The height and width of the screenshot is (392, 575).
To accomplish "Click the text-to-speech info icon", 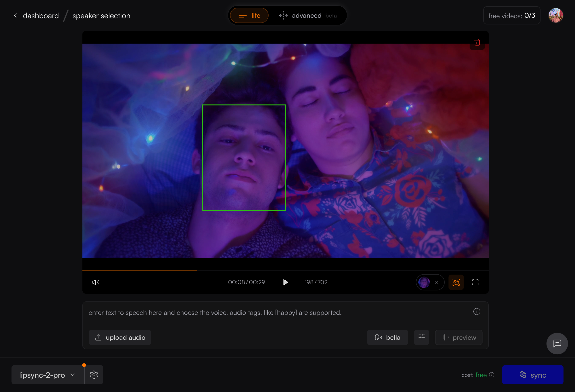I will point(477,311).
